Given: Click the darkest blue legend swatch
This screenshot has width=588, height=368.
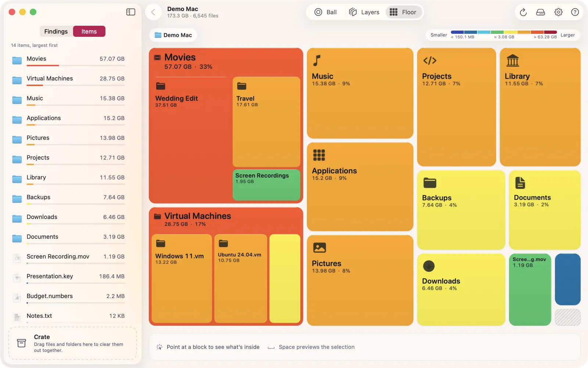Looking at the screenshot, I should point(457,32).
